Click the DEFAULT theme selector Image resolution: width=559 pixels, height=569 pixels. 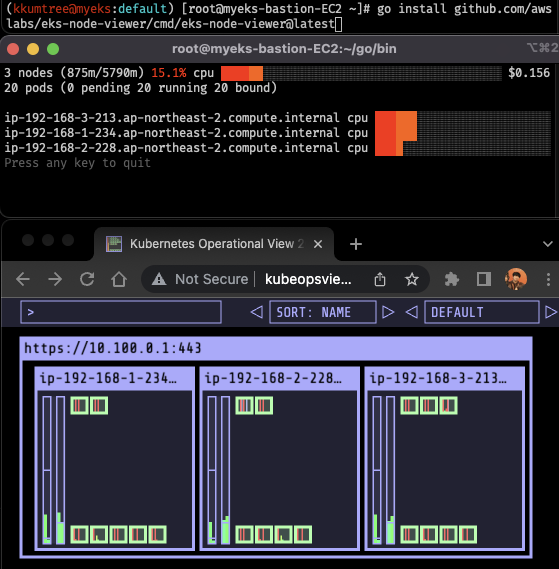[482, 312]
